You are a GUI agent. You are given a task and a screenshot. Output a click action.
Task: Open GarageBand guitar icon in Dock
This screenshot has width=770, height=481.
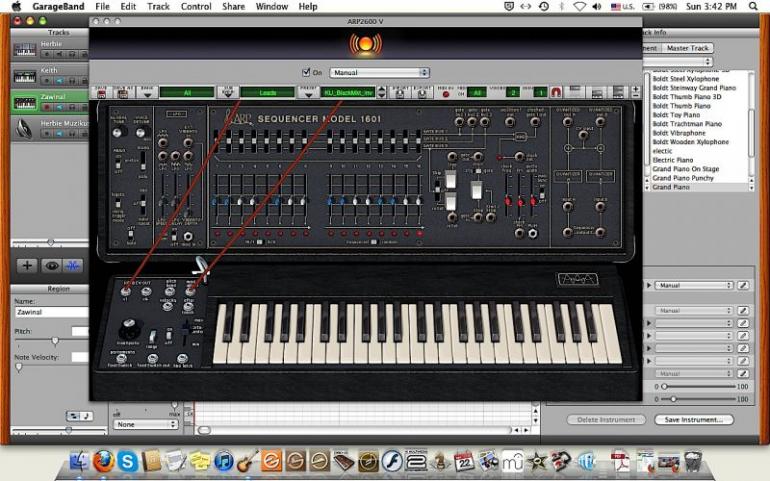pyautogui.click(x=248, y=462)
